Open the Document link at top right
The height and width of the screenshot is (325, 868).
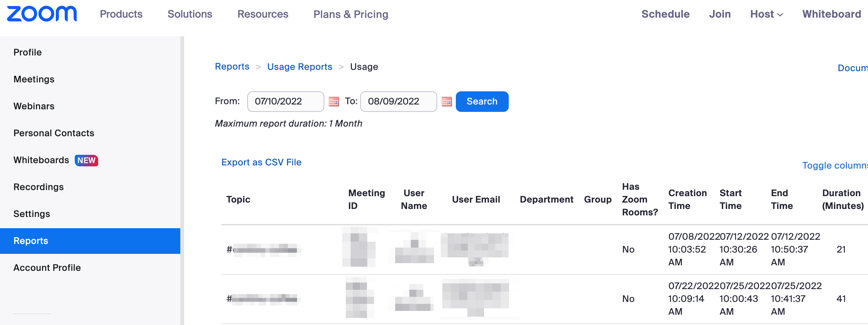[853, 68]
